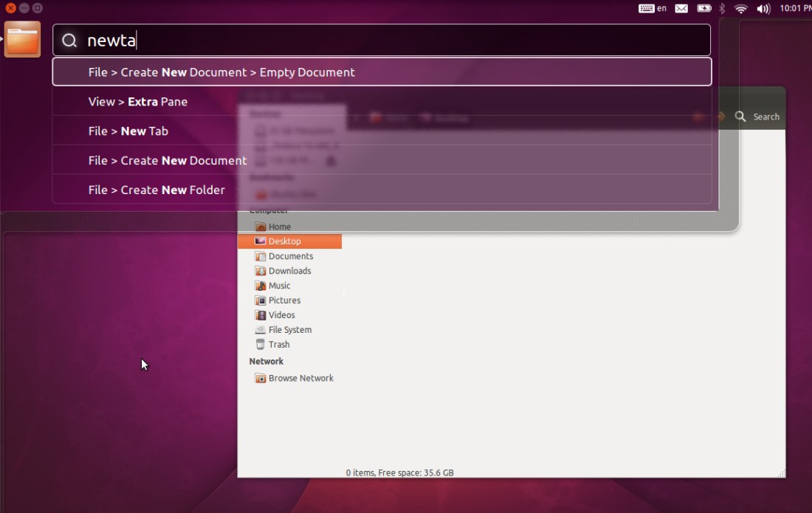Open the Bluetooth indicator menu
The height and width of the screenshot is (513, 812).
click(723, 8)
